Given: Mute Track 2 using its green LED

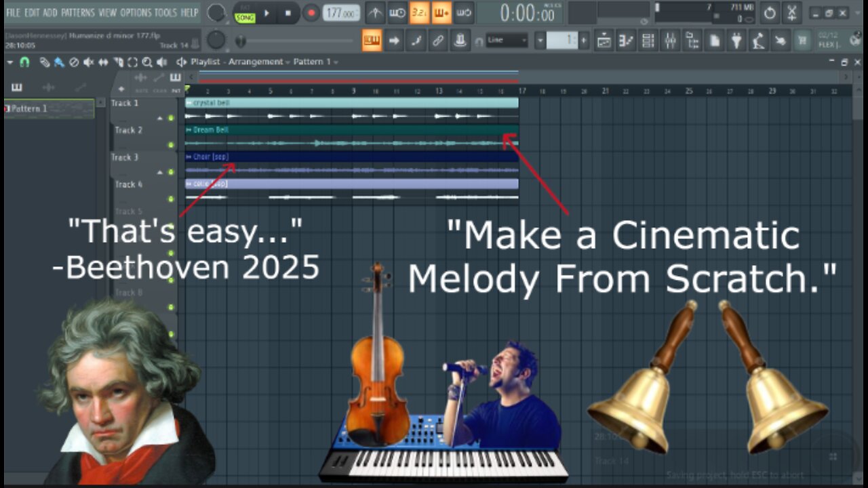Looking at the screenshot, I should pos(171,145).
